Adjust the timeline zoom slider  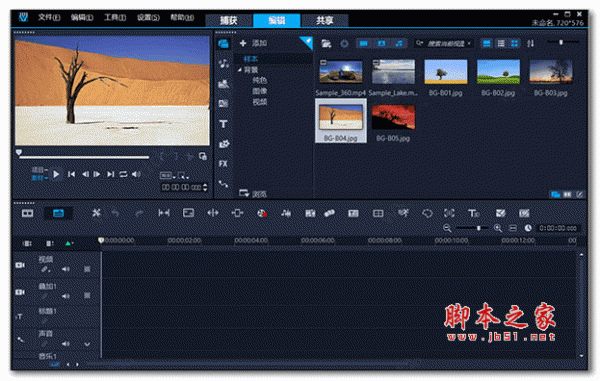(478, 228)
